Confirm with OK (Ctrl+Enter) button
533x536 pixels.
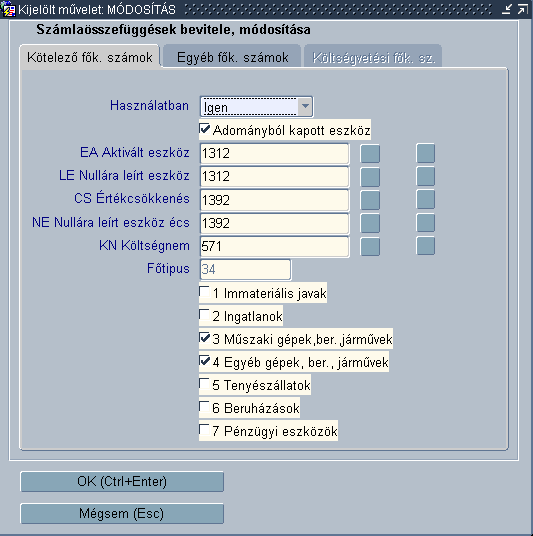coord(122,481)
